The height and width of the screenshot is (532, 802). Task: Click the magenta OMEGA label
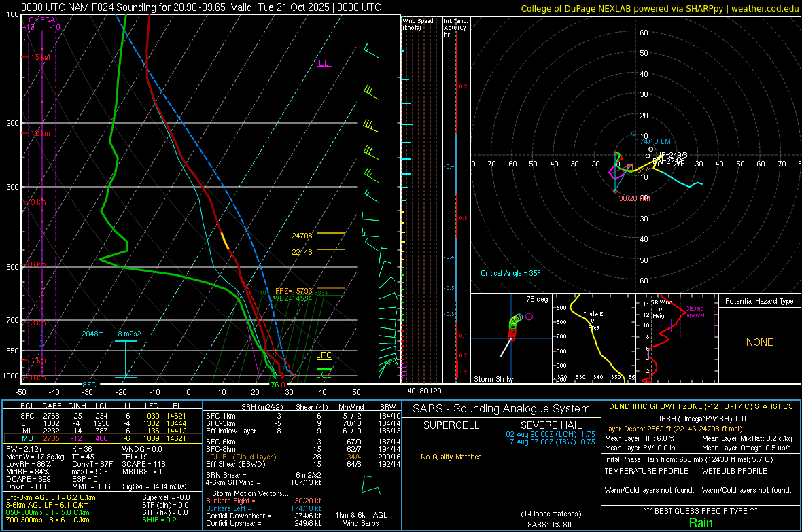pos(42,20)
